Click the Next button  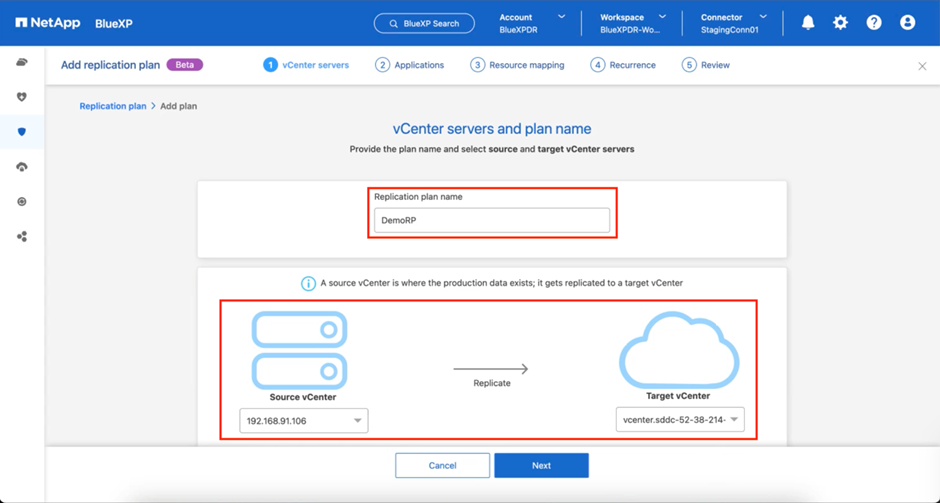(541, 465)
